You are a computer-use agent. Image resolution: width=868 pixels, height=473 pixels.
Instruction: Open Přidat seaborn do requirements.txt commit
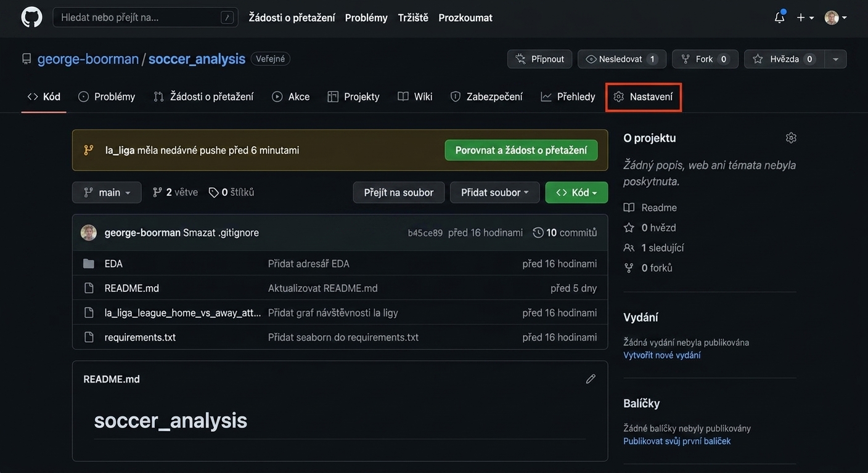point(343,338)
